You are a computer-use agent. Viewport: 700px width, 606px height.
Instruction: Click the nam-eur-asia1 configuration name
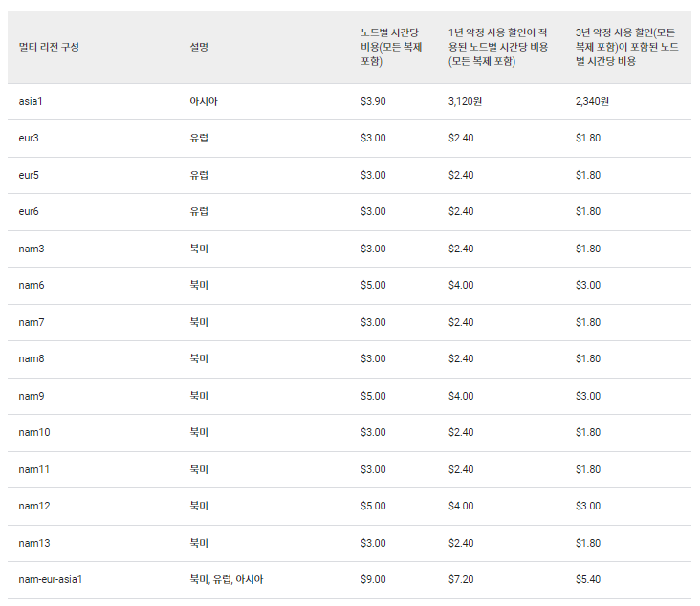(x=50, y=579)
